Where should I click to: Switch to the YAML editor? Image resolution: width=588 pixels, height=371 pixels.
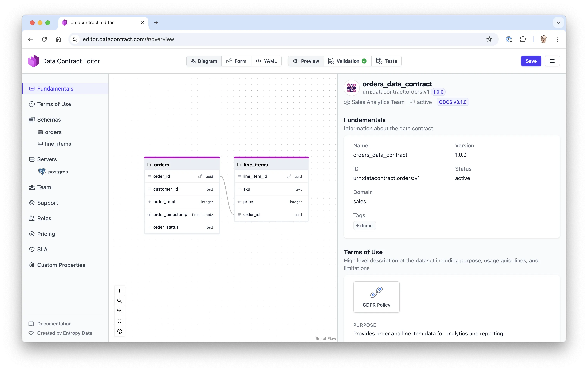pyautogui.click(x=266, y=61)
